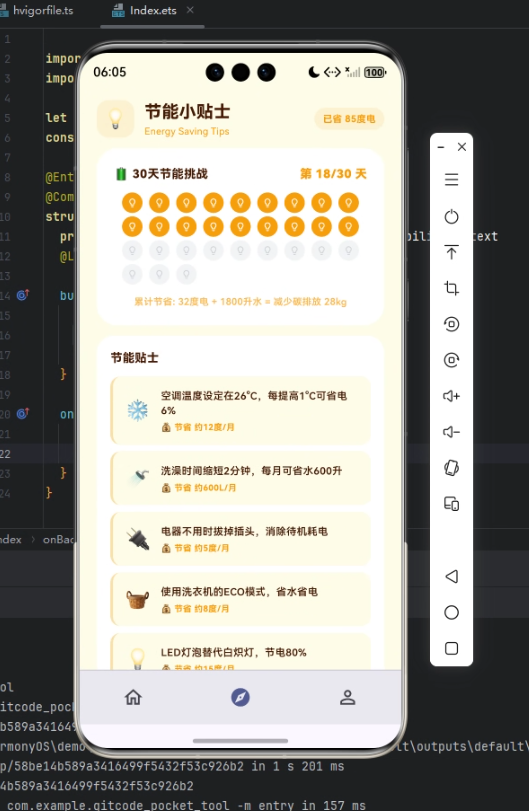Tap the last lit bulb in second row
This screenshot has height=811, width=529.
[x=349, y=227]
